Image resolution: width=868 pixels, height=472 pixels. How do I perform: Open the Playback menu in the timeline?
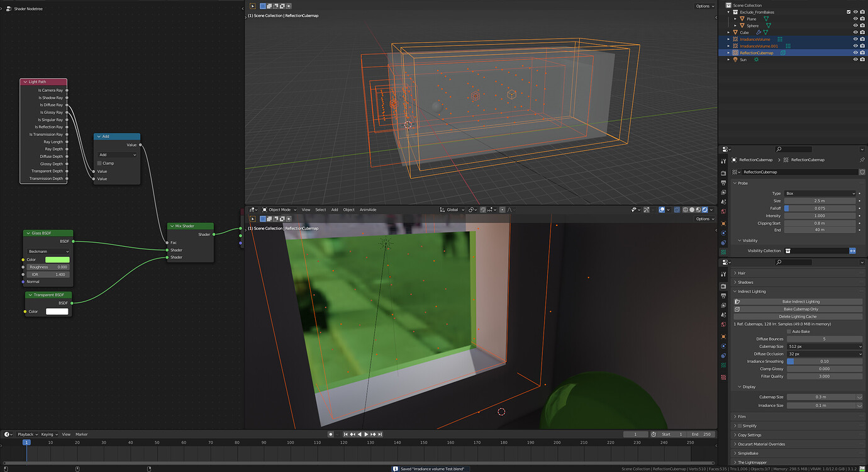27,434
